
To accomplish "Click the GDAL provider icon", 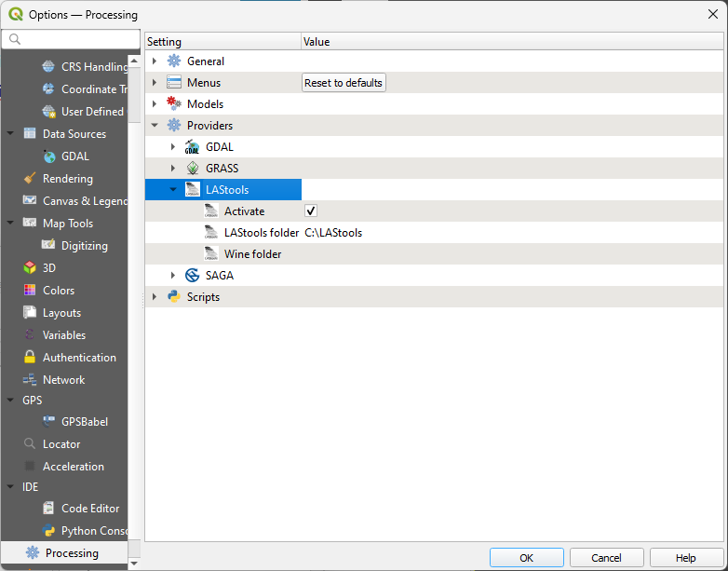I will coord(192,147).
